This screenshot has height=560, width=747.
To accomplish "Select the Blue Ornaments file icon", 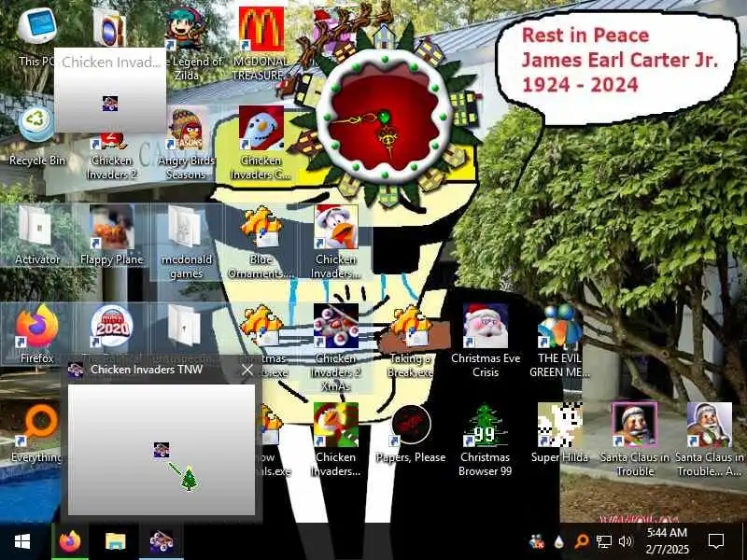I will (x=261, y=242).
